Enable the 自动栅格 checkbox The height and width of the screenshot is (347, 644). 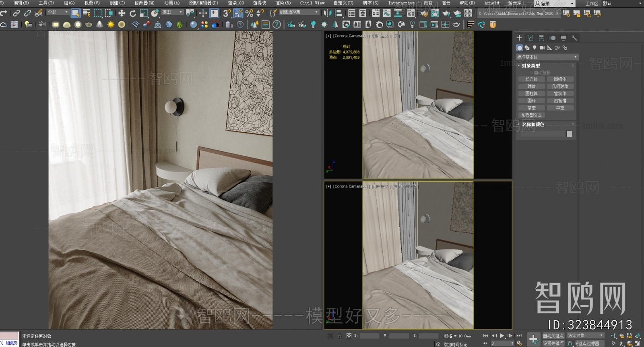[532, 72]
